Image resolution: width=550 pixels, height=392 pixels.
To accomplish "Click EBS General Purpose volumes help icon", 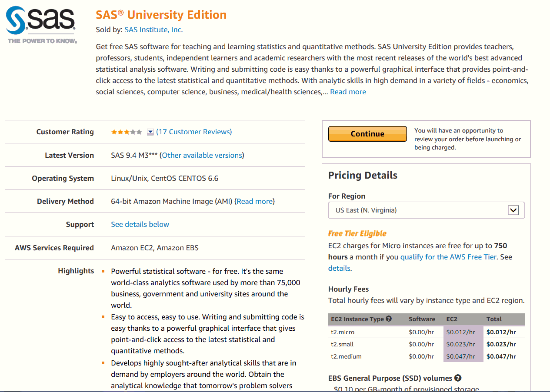I will 458,378.
